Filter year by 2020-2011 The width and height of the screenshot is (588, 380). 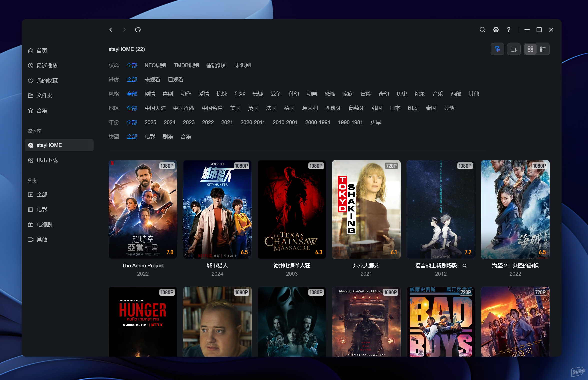click(x=253, y=122)
